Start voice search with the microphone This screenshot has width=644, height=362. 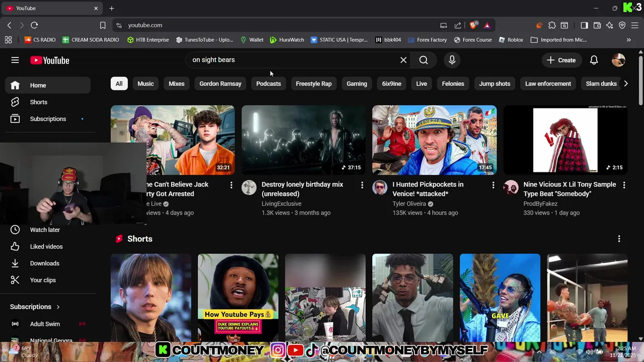coord(452,60)
